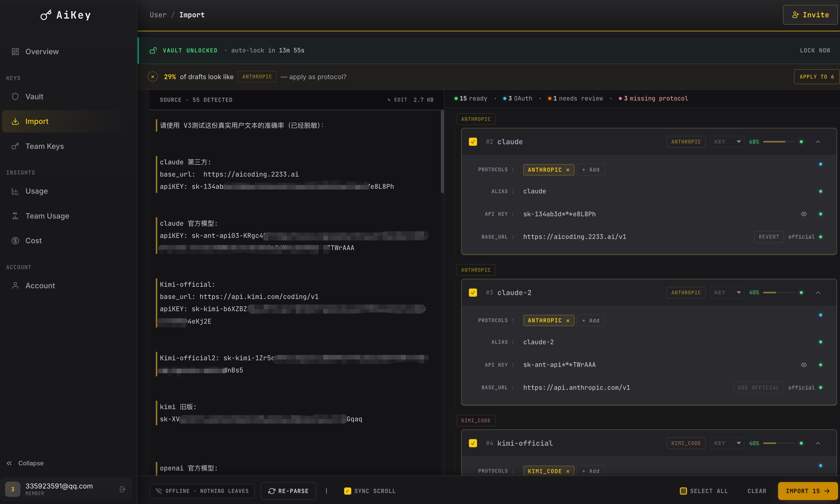
Task: Click LOCK NOW
Action: 815,50
